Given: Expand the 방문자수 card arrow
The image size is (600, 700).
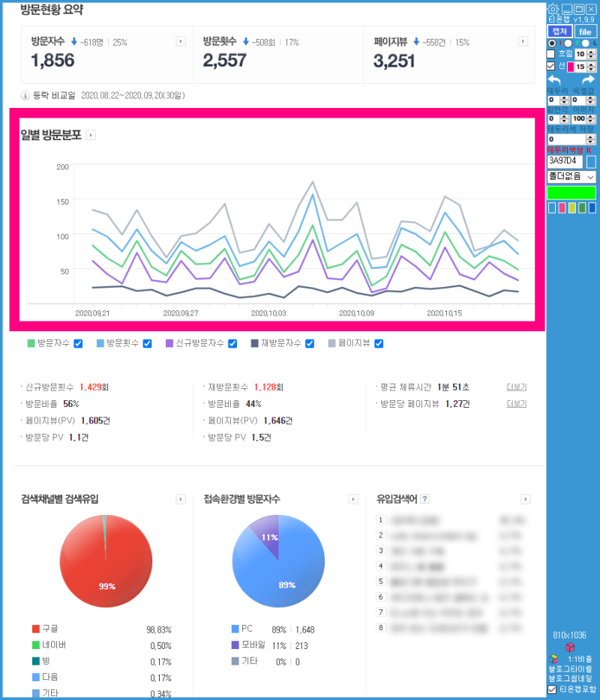Looking at the screenshot, I should click(x=181, y=41).
